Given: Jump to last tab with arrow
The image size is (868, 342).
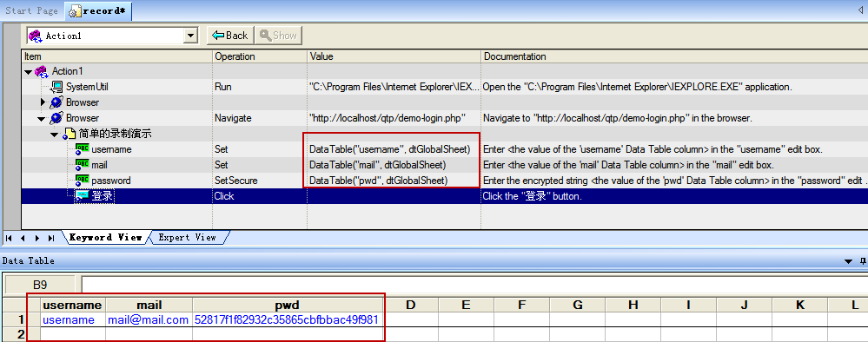Looking at the screenshot, I should coord(51,238).
